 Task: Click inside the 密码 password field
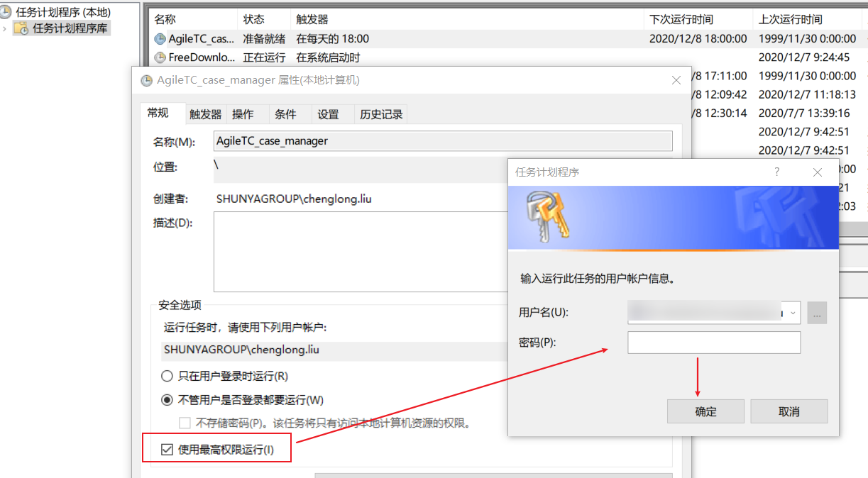pos(713,343)
